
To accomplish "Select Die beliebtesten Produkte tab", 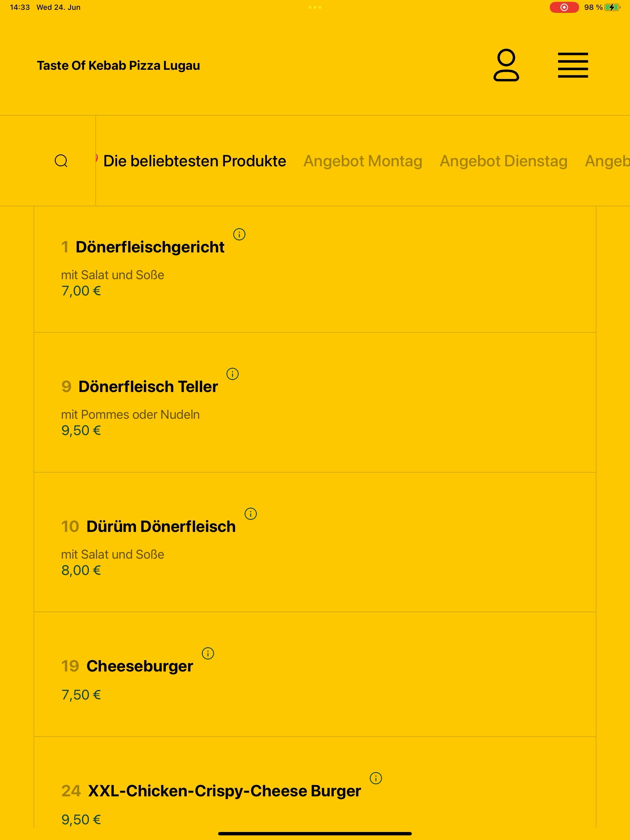I will click(194, 161).
